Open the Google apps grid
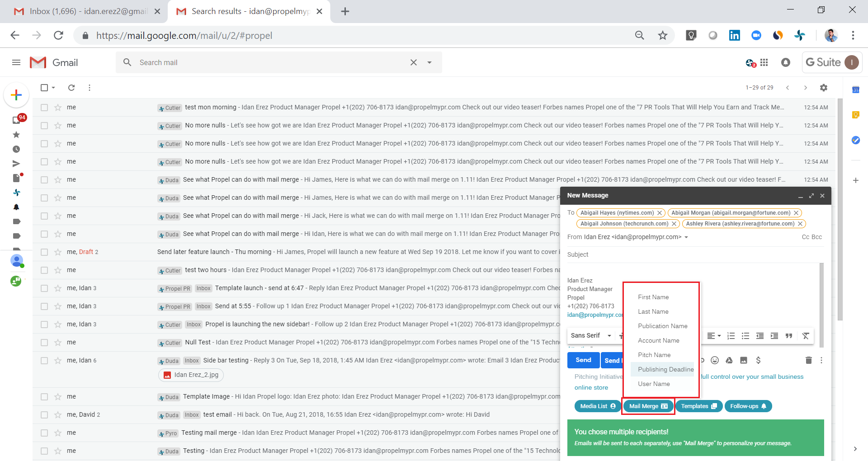Image resolution: width=868 pixels, height=461 pixels. (764, 62)
